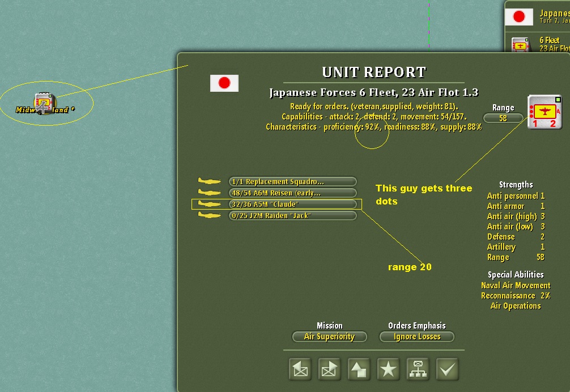570x392 pixels.
Task: Open the organization hierarchy chart icon
Action: click(418, 369)
